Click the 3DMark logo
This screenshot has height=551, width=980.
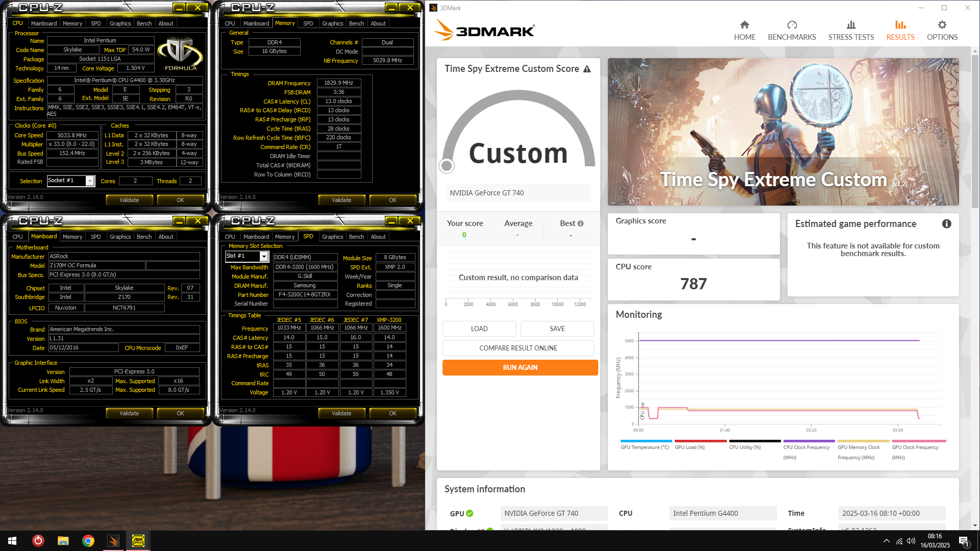[x=484, y=31]
